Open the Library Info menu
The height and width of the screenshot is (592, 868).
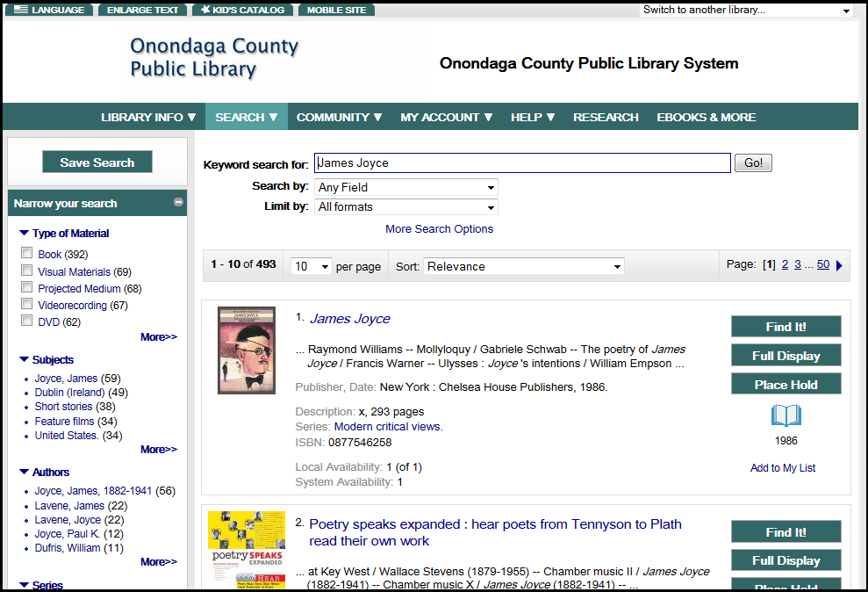point(148,117)
